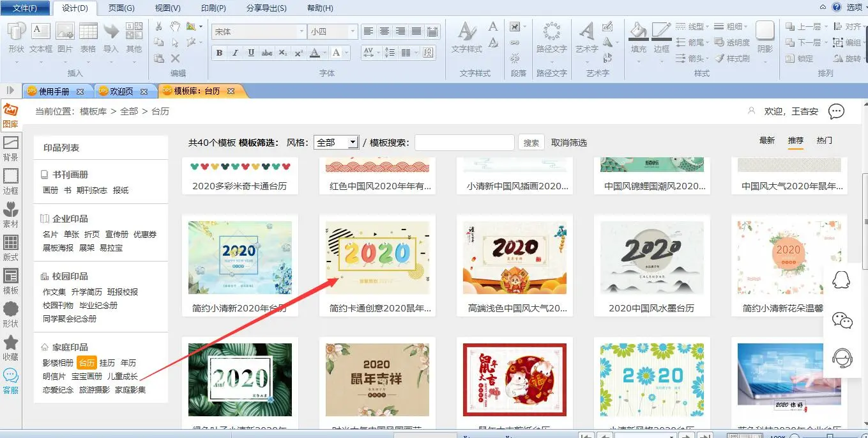The image size is (868, 438).
Task: Click the 搜索 search button
Action: click(531, 143)
